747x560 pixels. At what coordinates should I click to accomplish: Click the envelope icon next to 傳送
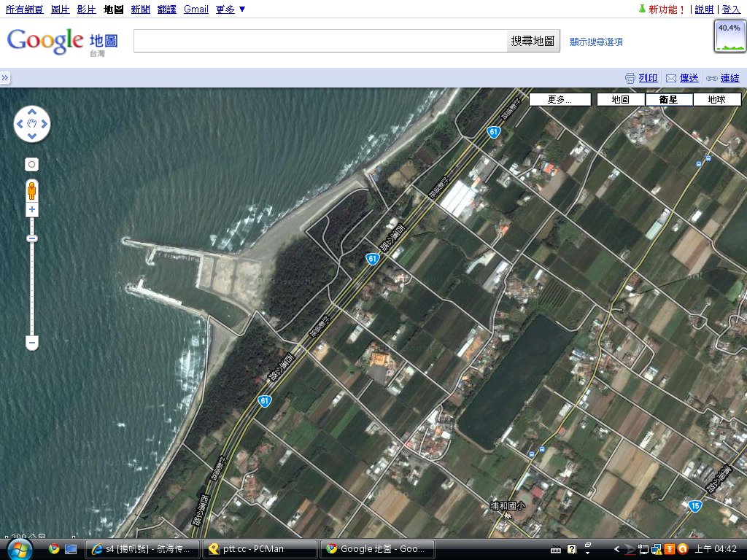click(671, 78)
